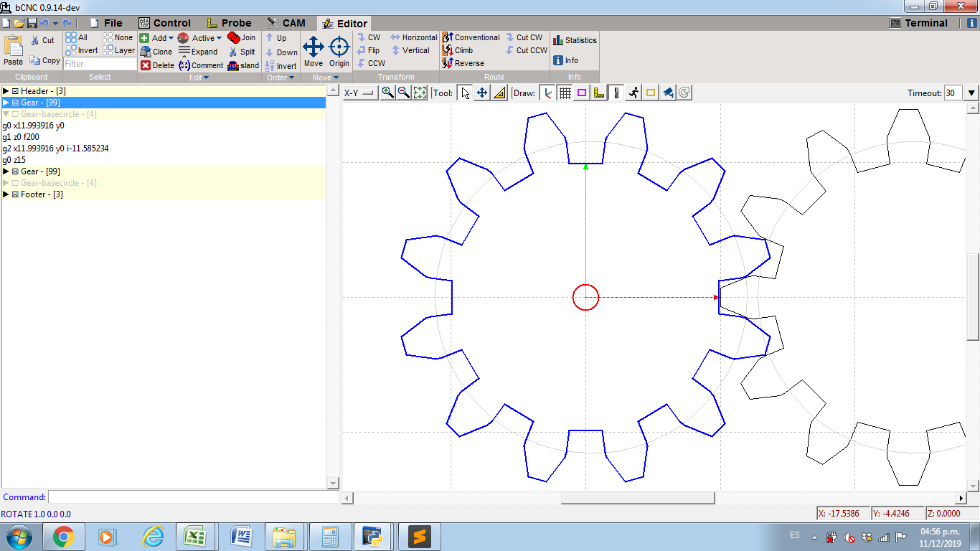Open the Edit group dropdown
Viewport: 980px width, 551px height.
[199, 77]
